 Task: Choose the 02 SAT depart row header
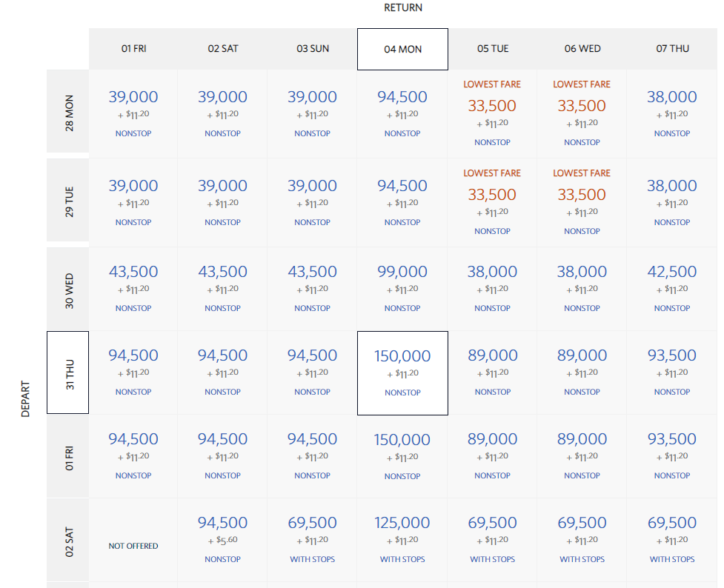click(x=68, y=541)
